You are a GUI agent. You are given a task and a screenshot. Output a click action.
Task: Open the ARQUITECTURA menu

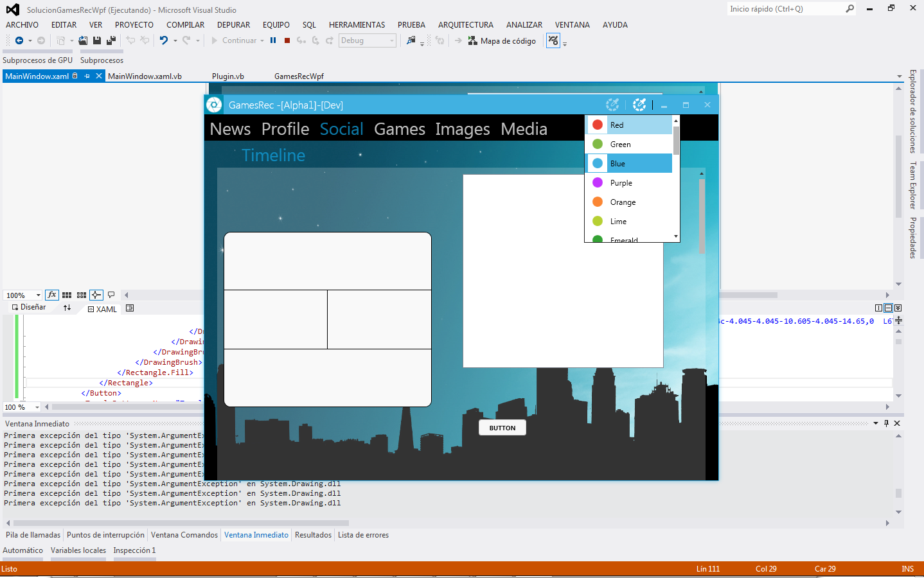[466, 25]
